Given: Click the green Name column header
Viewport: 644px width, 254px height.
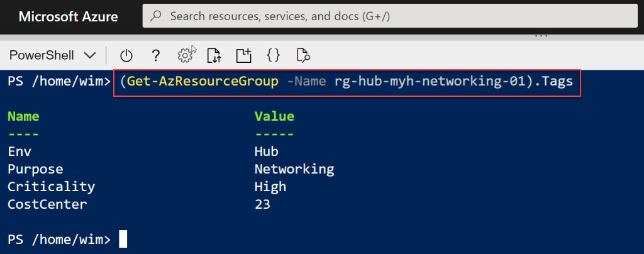Looking at the screenshot, I should pyautogui.click(x=23, y=116).
